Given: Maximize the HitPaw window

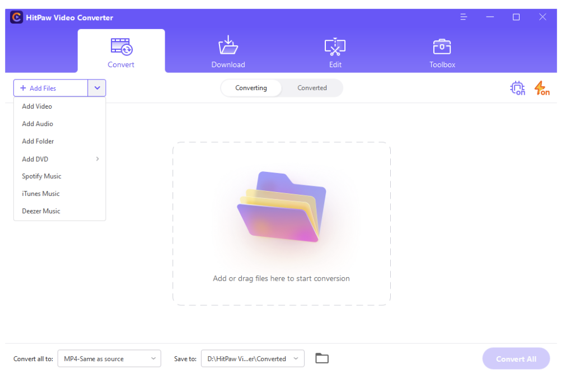Looking at the screenshot, I should [516, 17].
